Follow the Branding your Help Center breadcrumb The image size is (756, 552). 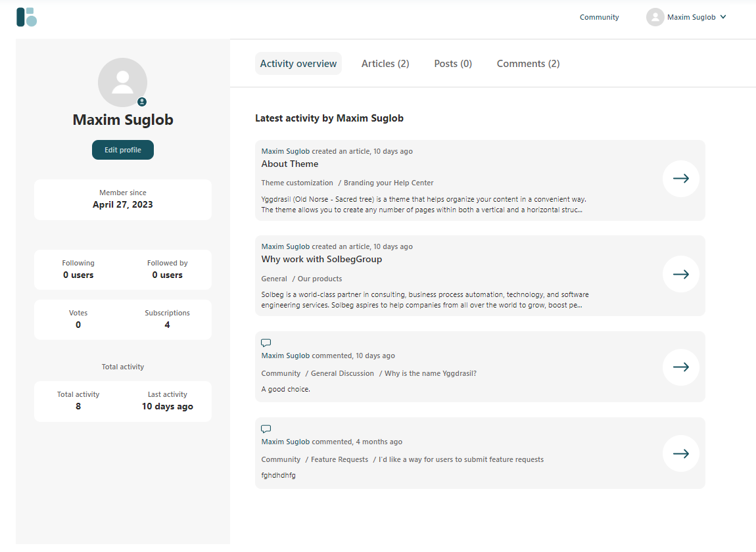tap(389, 183)
